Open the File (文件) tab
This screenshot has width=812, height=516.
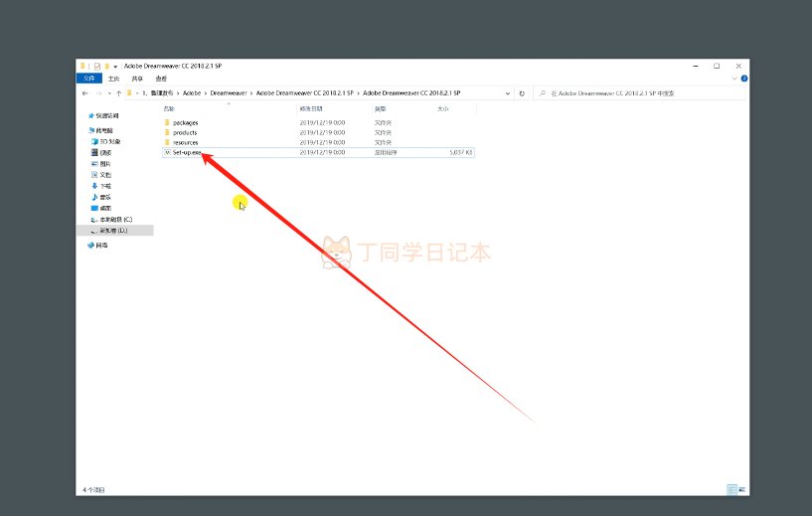[89, 79]
